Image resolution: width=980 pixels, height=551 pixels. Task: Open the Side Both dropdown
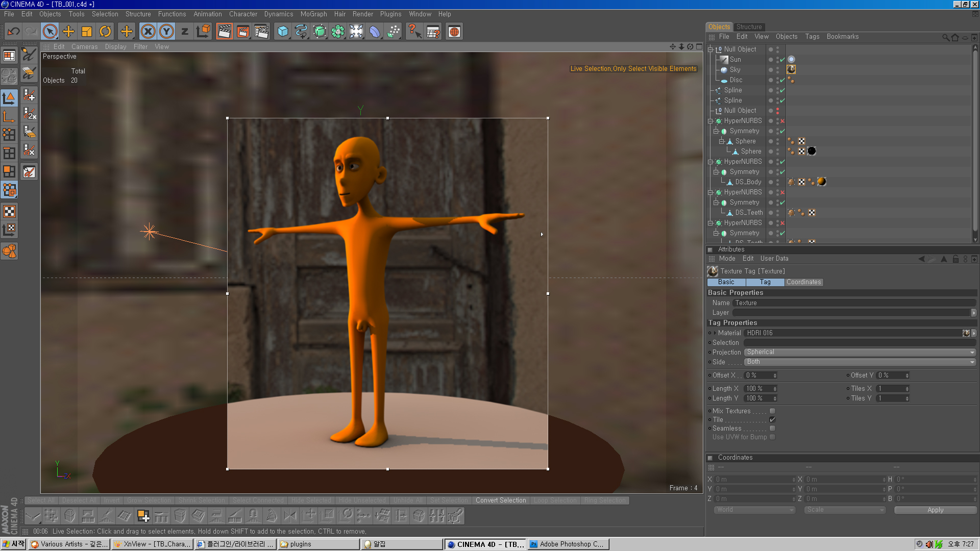coord(860,362)
